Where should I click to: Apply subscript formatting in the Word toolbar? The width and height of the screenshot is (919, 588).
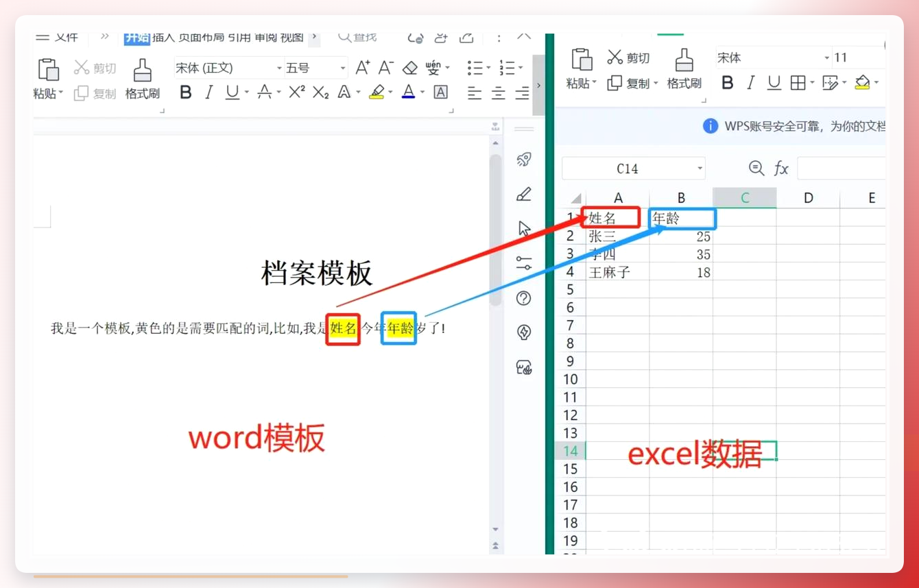pyautogui.click(x=320, y=92)
